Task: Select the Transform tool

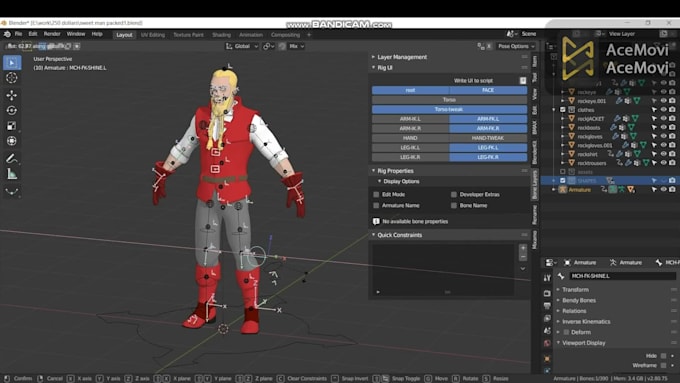Action: pyautogui.click(x=12, y=141)
